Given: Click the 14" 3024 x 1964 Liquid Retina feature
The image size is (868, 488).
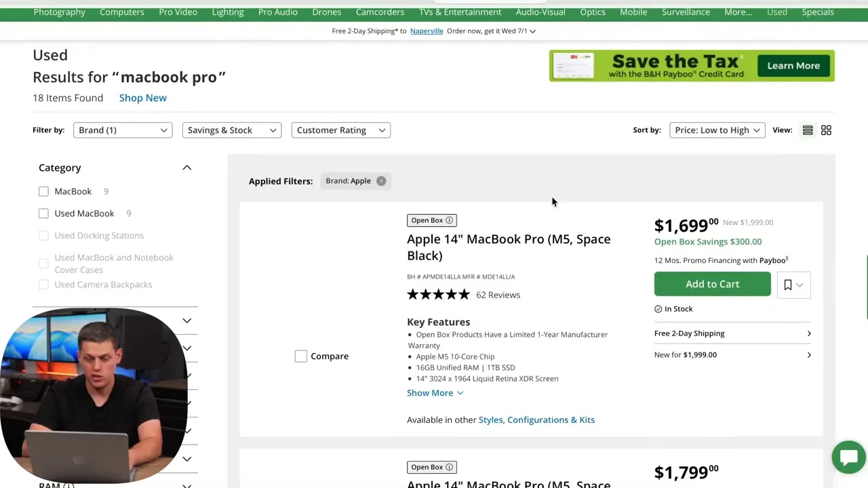Looking at the screenshot, I should [x=487, y=379].
